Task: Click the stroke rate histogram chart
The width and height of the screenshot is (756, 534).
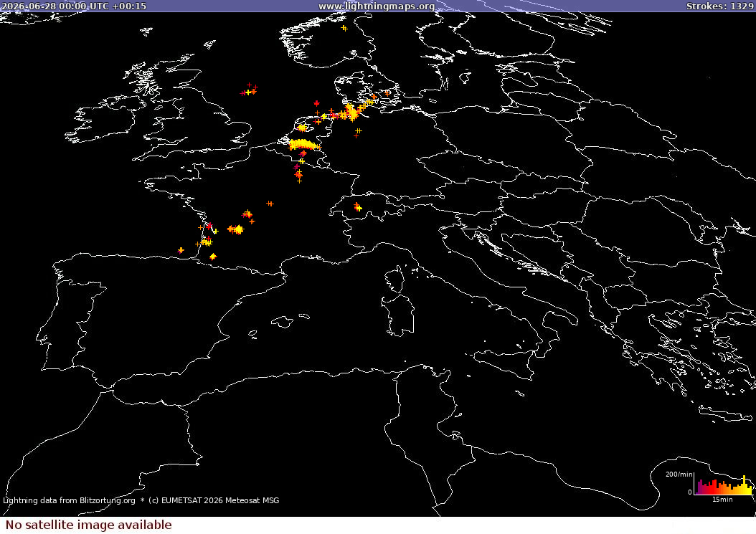Action: click(723, 485)
